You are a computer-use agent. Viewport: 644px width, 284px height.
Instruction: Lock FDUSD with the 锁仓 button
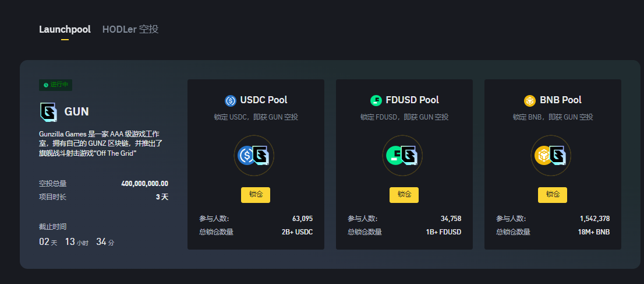tap(404, 195)
